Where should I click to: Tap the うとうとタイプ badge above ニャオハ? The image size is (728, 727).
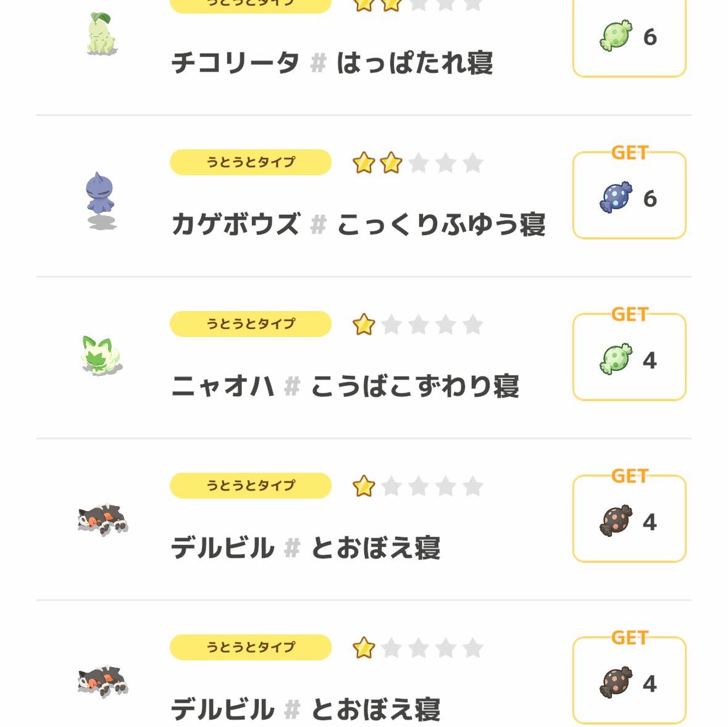point(250,324)
